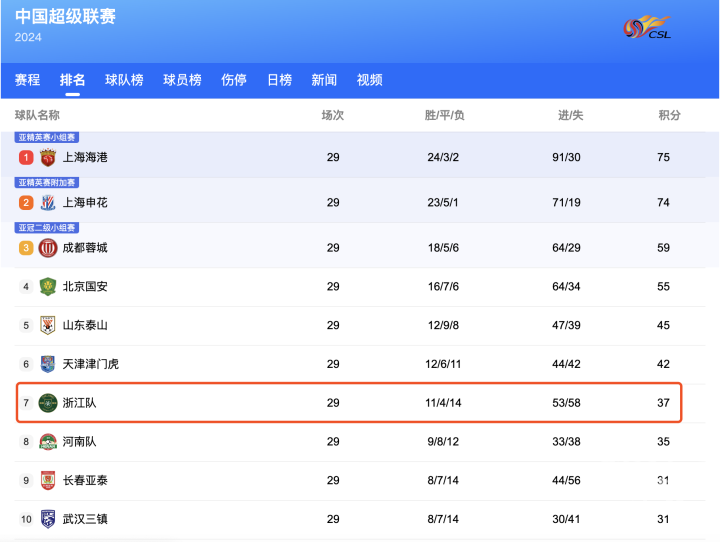Click the 18/5/6 record for 成都蓉城
This screenshot has width=720, height=542.
(x=443, y=248)
